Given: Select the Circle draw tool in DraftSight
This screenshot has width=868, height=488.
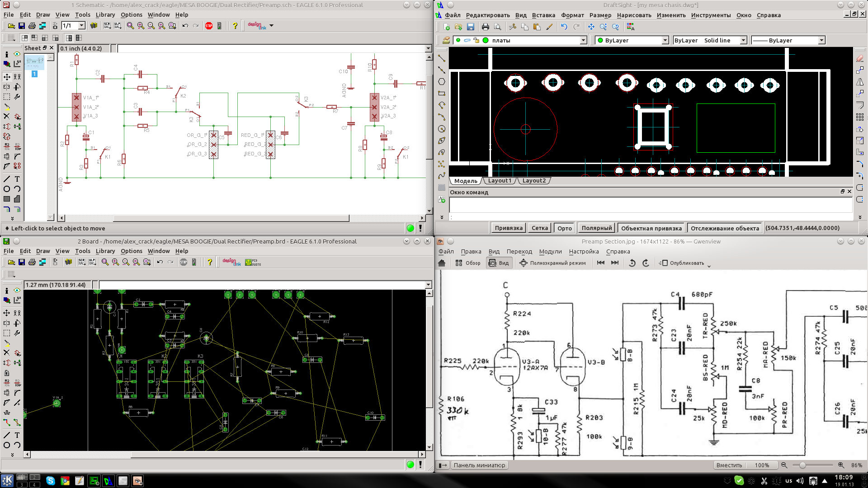Looking at the screenshot, I should 442,129.
